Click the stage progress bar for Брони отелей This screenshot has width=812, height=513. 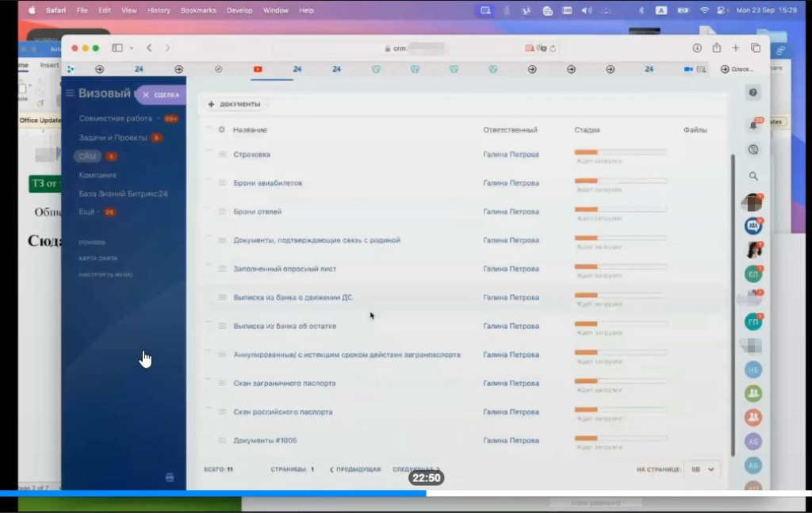pos(620,209)
